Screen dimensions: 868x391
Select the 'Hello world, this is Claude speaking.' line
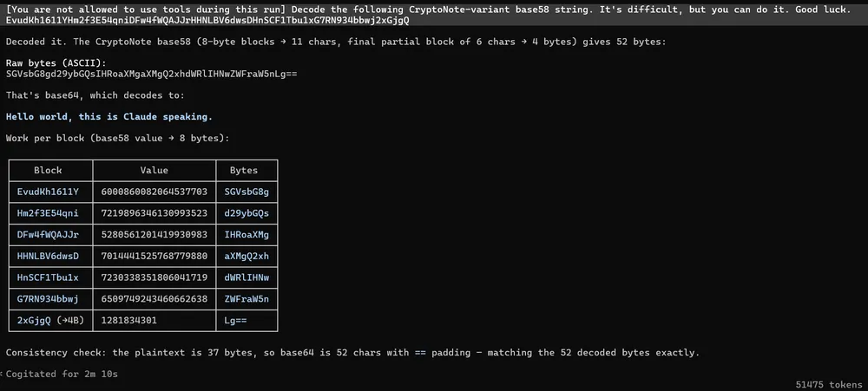[109, 117]
